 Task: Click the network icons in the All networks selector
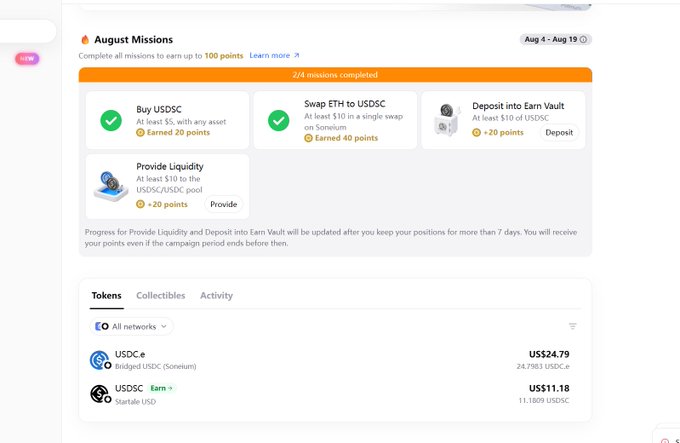pyautogui.click(x=102, y=326)
